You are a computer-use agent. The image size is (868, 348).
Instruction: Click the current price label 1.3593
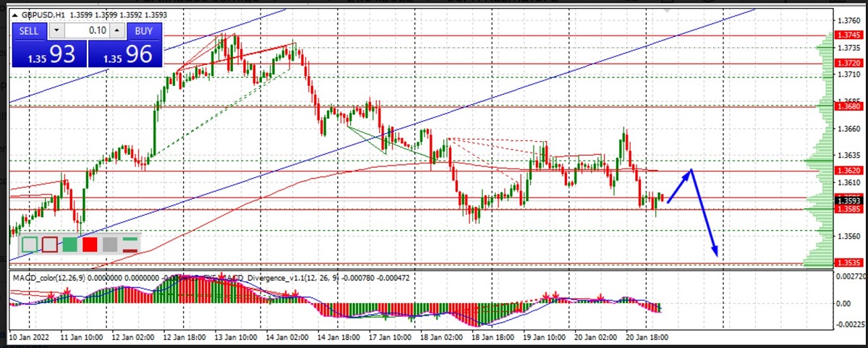(848, 200)
